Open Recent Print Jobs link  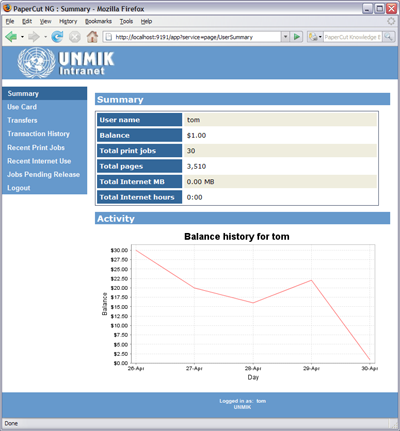pos(36,147)
